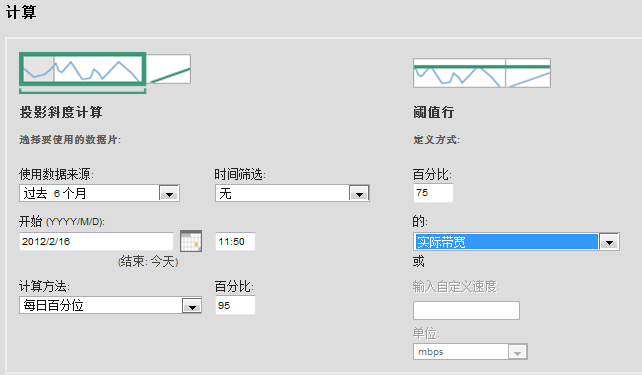Open the 实际带宽 dropdown
This screenshot has width=642, height=375.
click(x=516, y=242)
